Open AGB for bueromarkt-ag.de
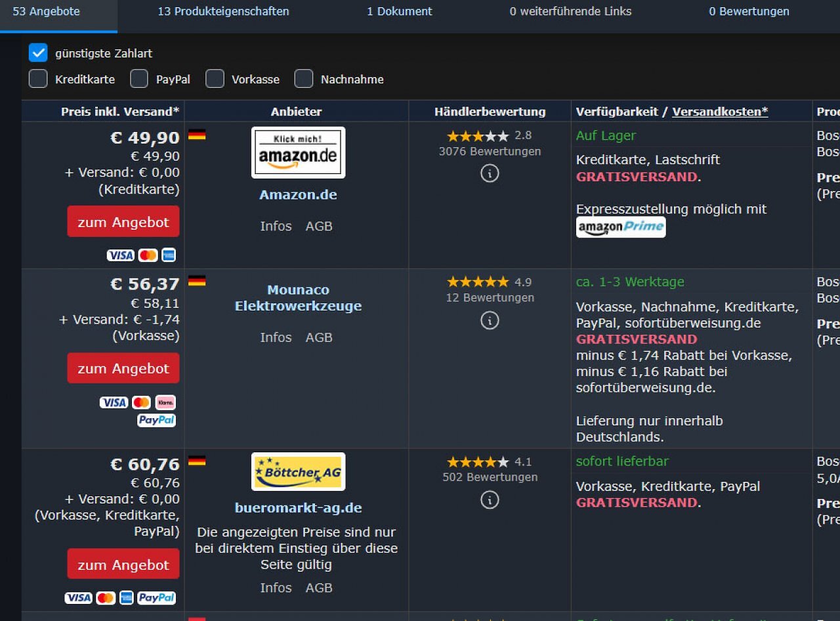The height and width of the screenshot is (621, 840). pyautogui.click(x=319, y=588)
